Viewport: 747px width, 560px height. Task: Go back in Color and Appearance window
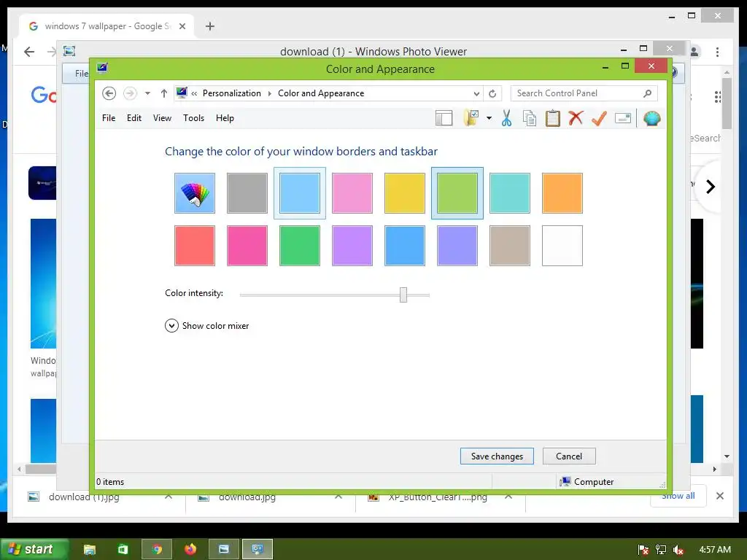point(109,93)
